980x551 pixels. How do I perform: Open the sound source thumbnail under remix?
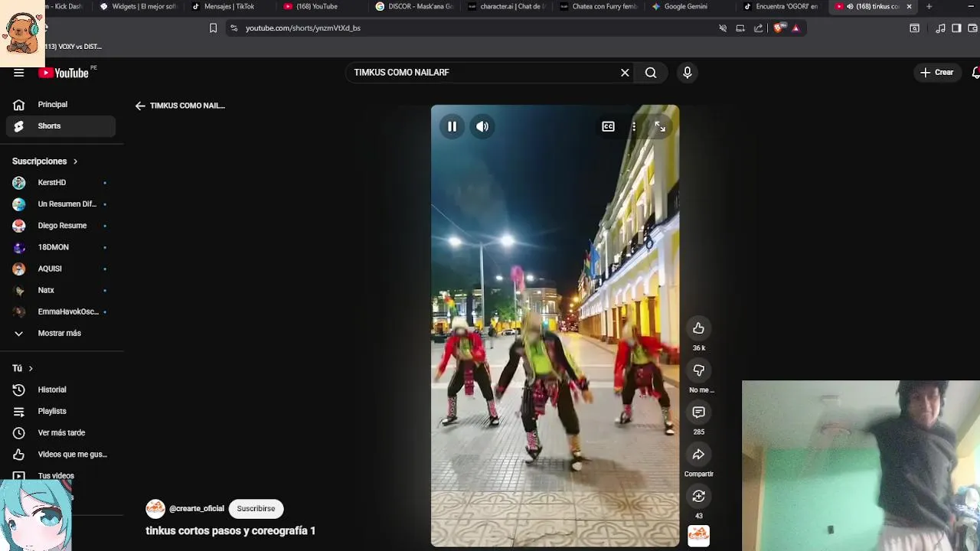coord(698,534)
